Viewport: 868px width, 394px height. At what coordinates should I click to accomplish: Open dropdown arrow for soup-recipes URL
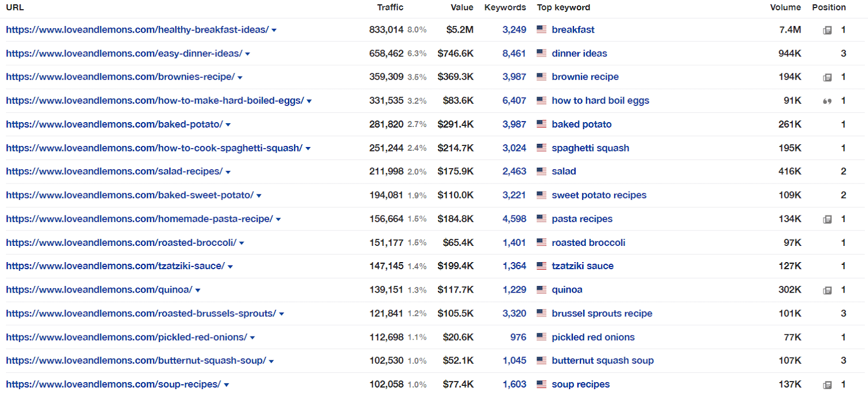click(x=226, y=385)
